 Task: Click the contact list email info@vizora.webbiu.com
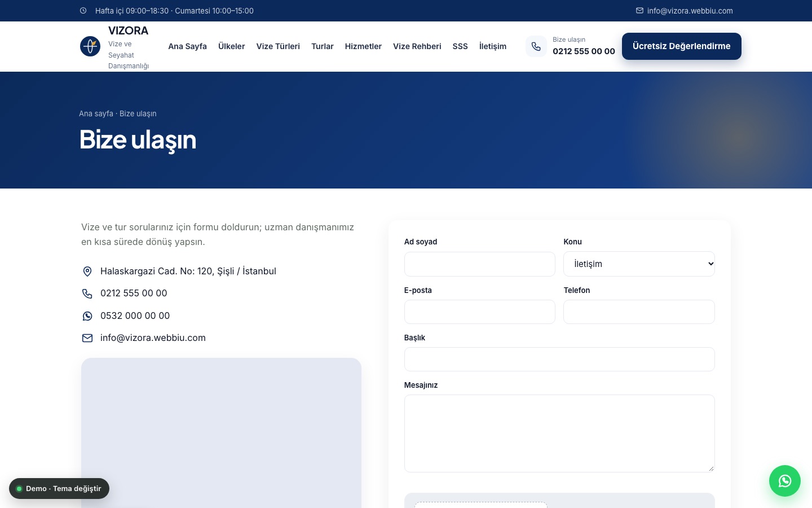(153, 338)
